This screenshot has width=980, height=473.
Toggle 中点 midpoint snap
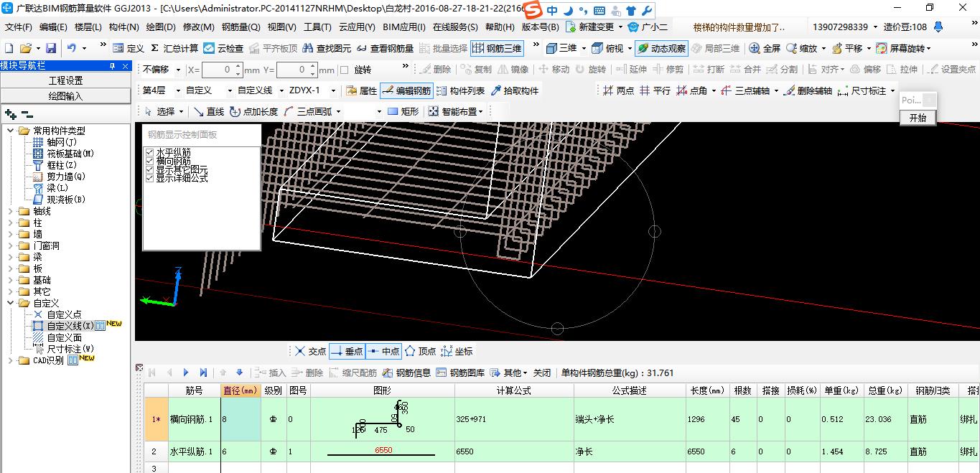coord(383,352)
